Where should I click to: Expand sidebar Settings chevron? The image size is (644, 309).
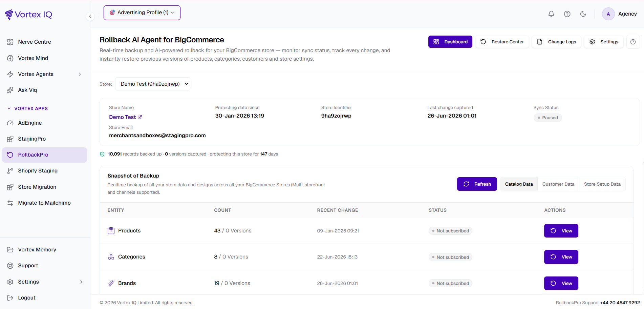point(81,282)
